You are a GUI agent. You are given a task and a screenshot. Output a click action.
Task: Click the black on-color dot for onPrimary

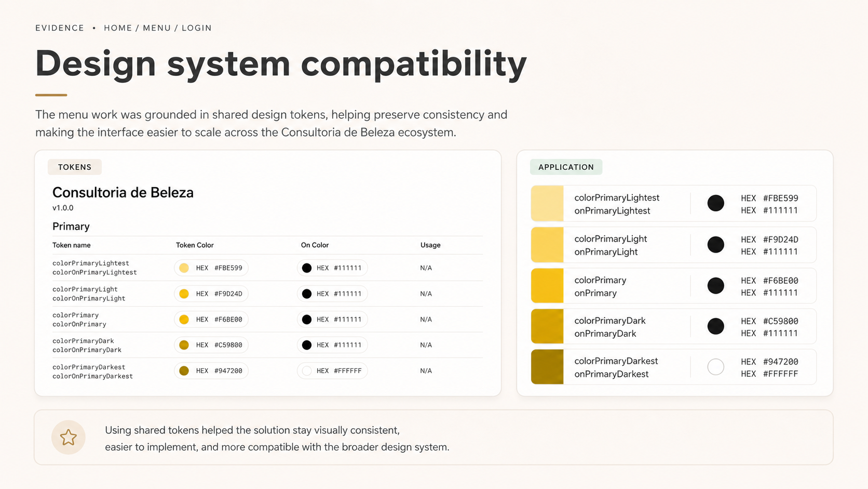click(x=716, y=285)
